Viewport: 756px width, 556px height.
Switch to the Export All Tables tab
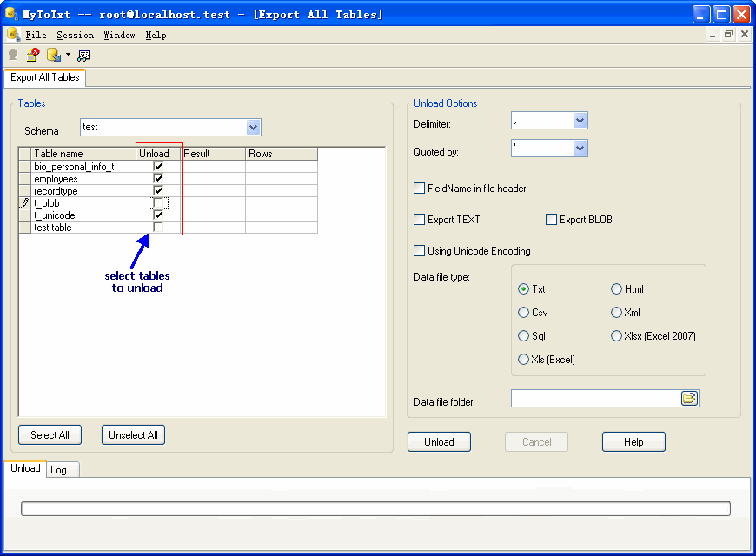coord(45,77)
